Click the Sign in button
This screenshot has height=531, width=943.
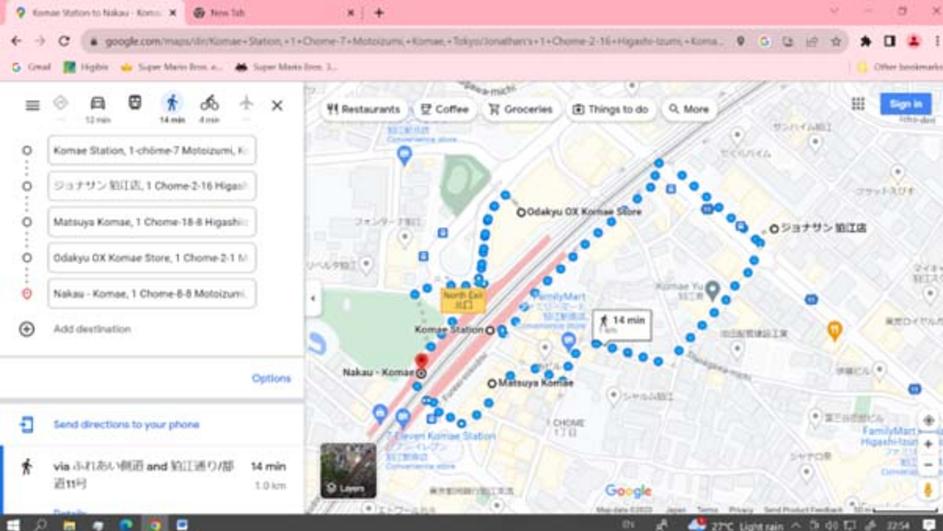(x=906, y=104)
